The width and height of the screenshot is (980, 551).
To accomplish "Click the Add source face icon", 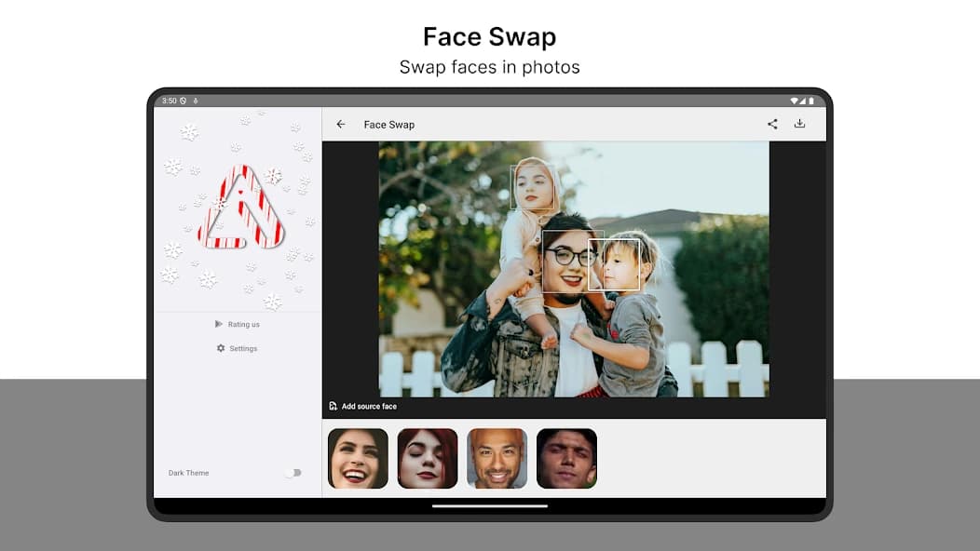I will pyautogui.click(x=333, y=407).
